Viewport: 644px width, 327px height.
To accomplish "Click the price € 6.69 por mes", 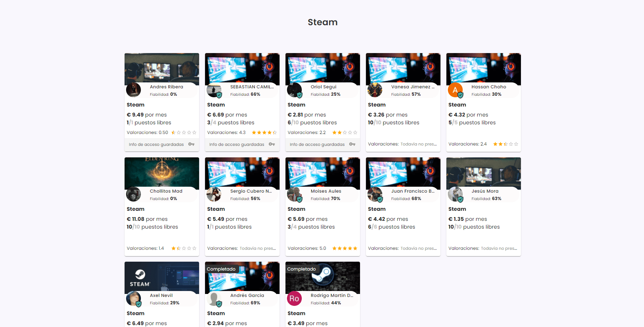I will click(227, 115).
